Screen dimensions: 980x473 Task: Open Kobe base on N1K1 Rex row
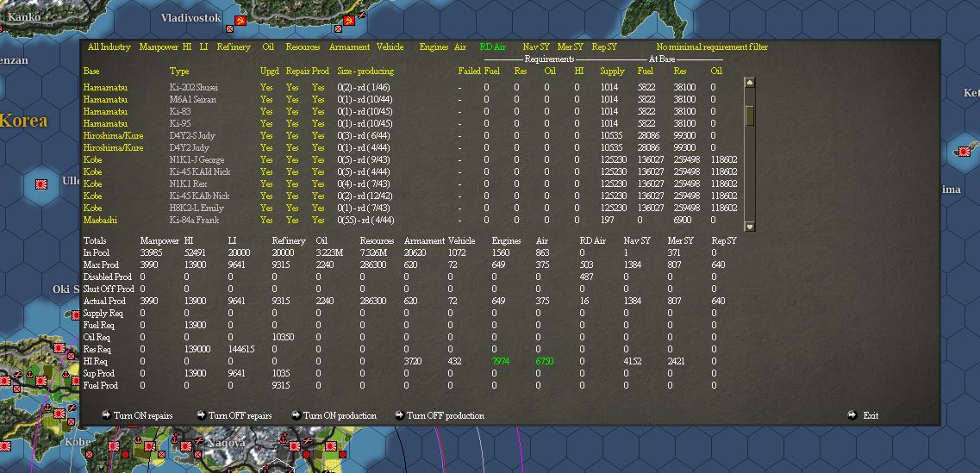92,184
